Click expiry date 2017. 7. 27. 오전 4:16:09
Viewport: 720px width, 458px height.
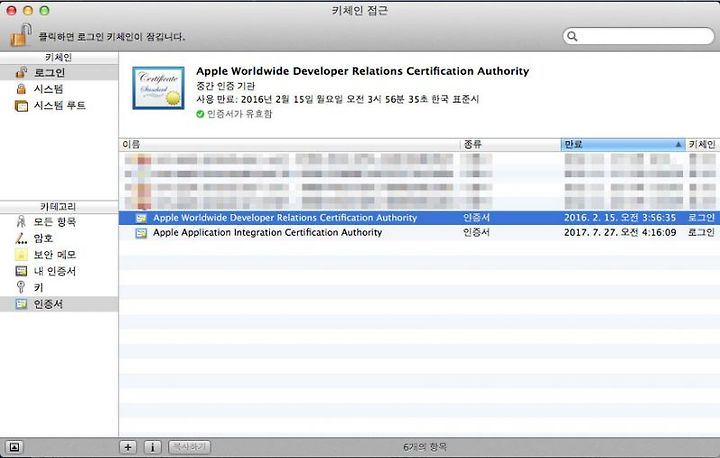point(620,232)
